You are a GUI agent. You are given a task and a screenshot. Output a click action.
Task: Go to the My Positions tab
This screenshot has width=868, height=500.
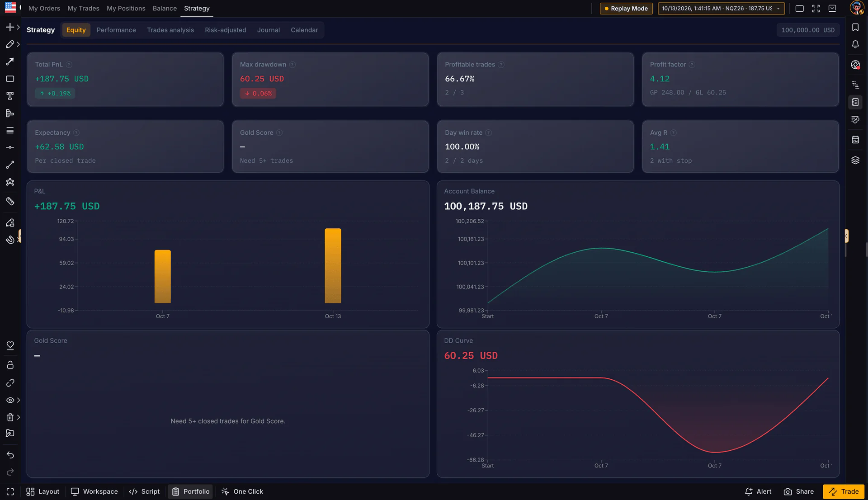click(126, 9)
